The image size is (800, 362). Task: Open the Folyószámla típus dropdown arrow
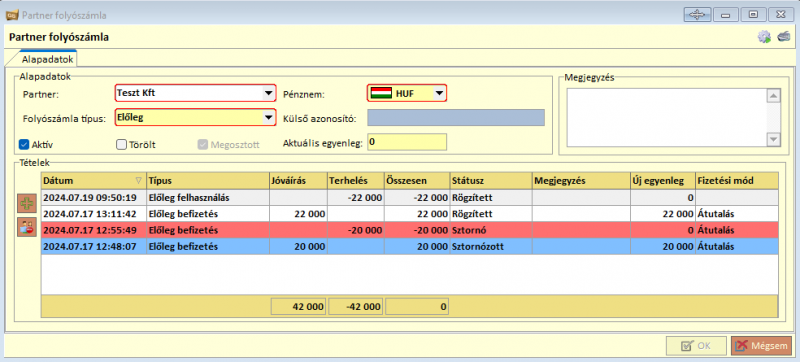click(268, 118)
